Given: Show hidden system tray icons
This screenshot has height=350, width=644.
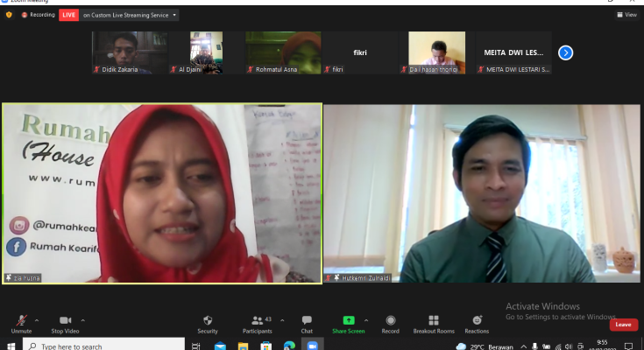Looking at the screenshot, I should [524, 346].
